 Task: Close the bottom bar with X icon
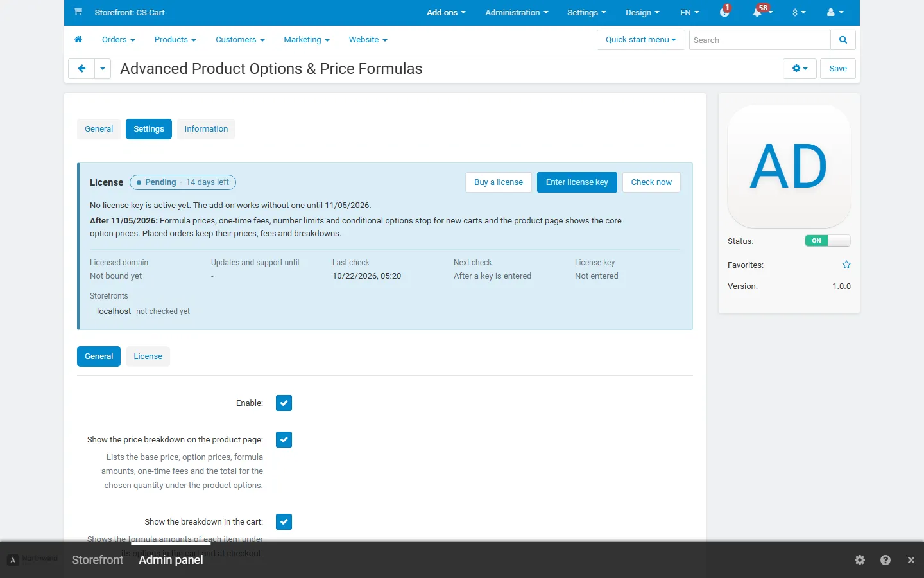click(911, 560)
